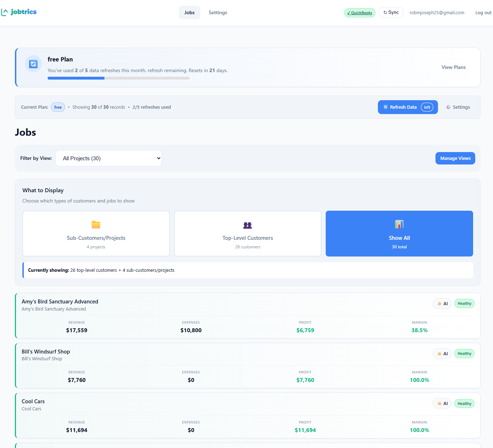Screen dimensions: 493x448
Task: Open AI insights for Bill's Windsurf Shop
Action: point(442,354)
